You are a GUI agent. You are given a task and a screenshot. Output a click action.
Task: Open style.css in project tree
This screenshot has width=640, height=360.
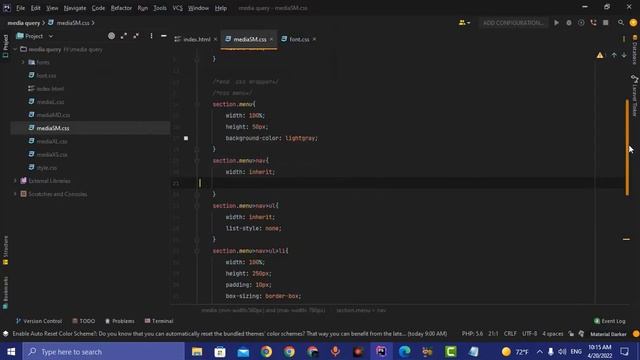tap(47, 168)
